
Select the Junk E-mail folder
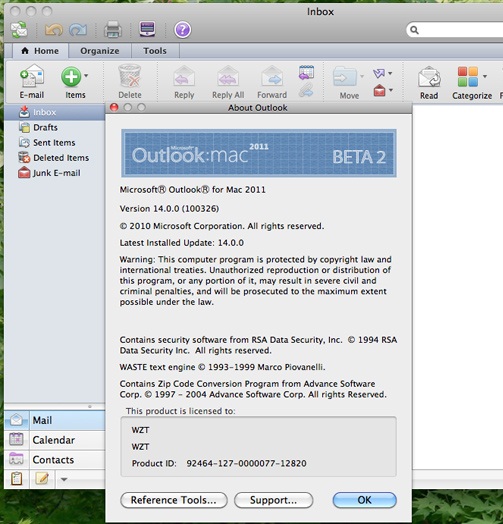point(55,173)
